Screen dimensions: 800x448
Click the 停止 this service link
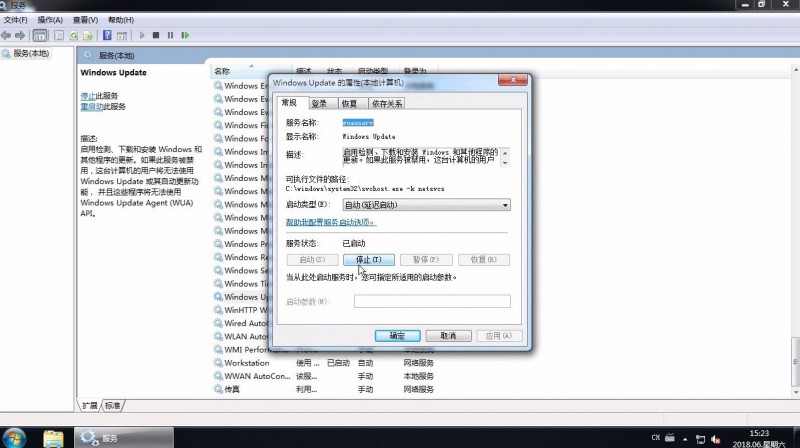(x=88, y=96)
